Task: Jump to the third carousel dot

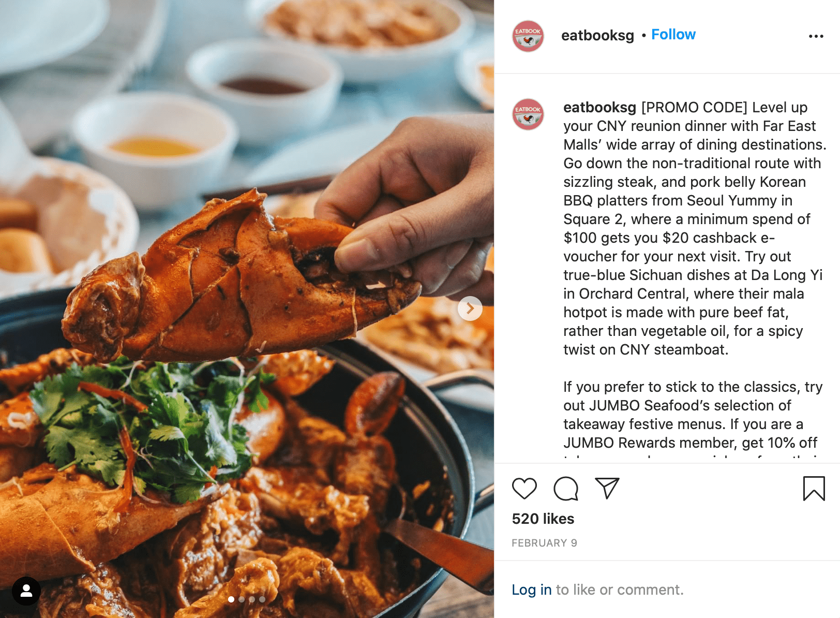Action: [252, 599]
